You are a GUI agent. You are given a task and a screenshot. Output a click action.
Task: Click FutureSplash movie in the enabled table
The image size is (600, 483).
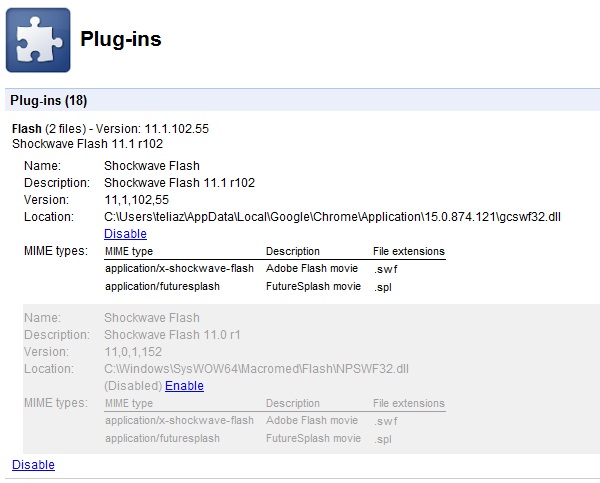tap(313, 286)
